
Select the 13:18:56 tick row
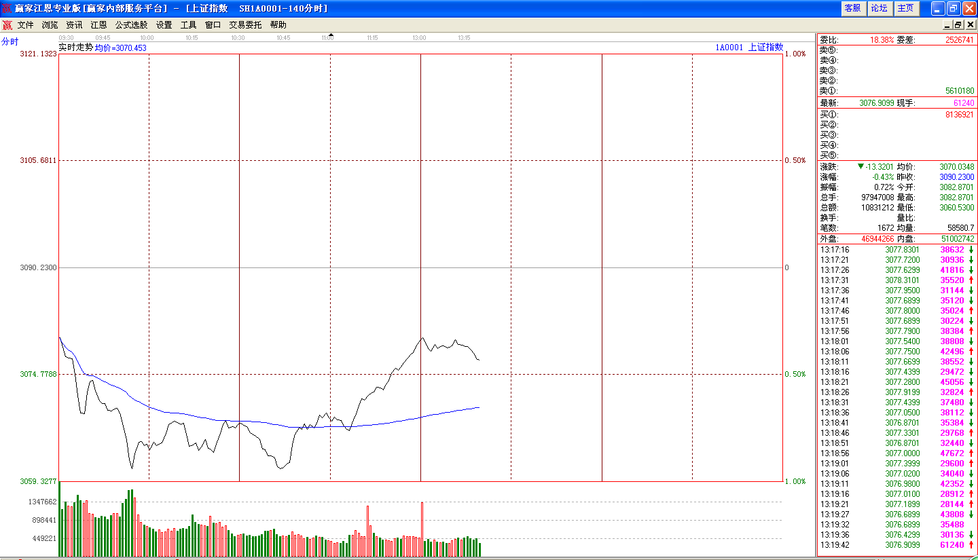[x=896, y=453]
